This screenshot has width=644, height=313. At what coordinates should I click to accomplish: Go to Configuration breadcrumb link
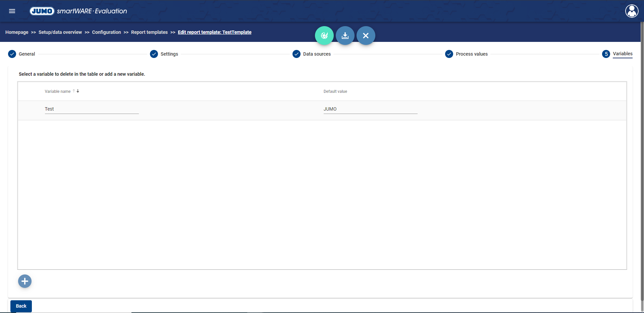coord(106,32)
